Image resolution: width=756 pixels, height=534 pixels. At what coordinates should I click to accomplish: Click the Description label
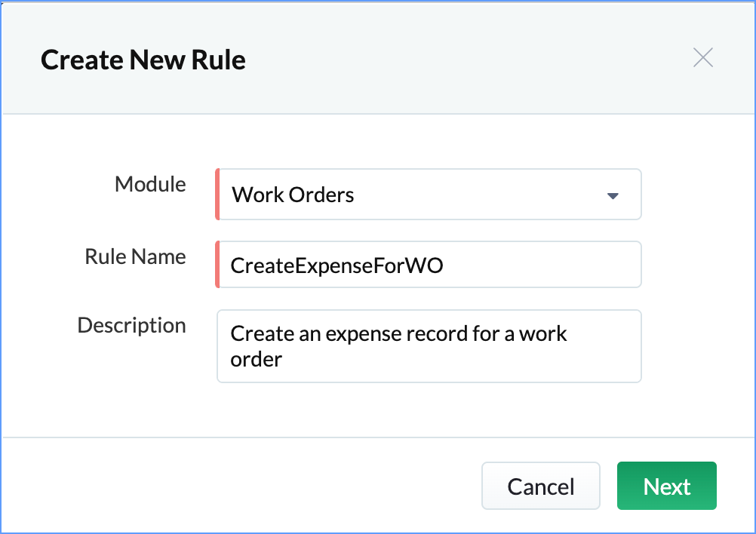pos(131,326)
